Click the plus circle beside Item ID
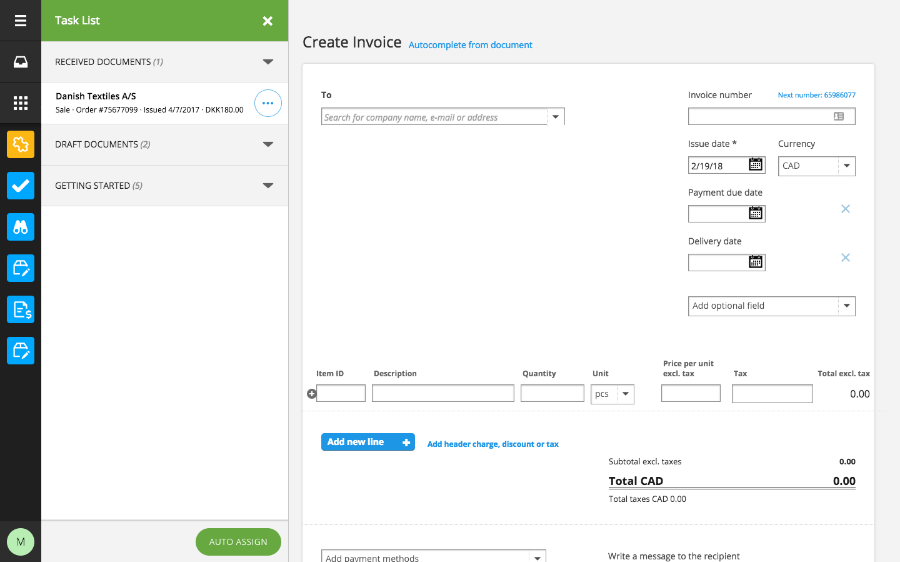This screenshot has width=900, height=562. tap(311, 394)
